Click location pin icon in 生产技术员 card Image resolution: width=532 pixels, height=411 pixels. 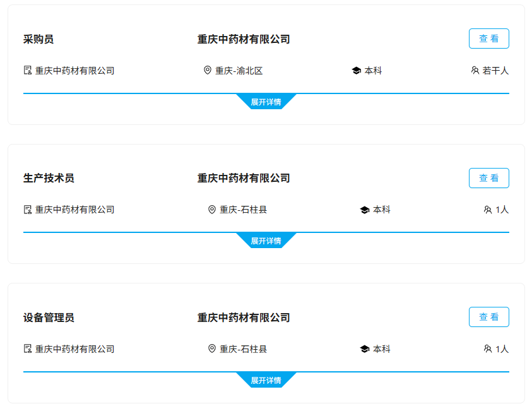(211, 210)
